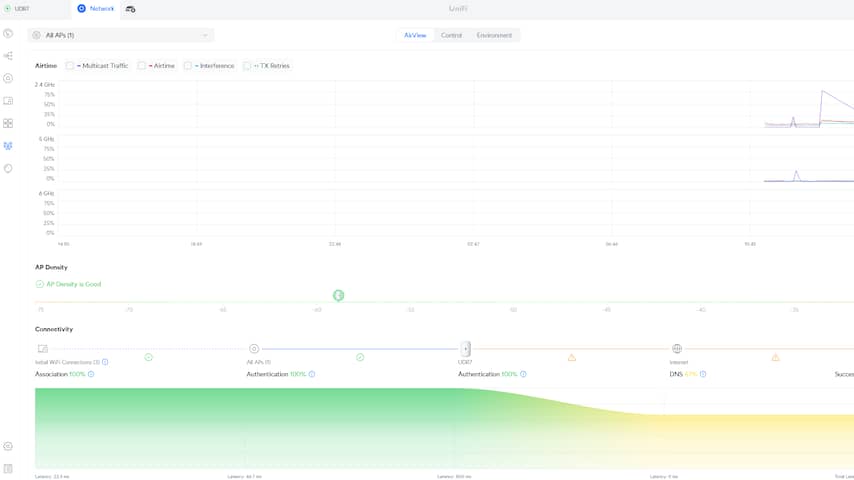This screenshot has width=854, height=480.
Task: Switch to the AirView tab
Action: tap(415, 35)
